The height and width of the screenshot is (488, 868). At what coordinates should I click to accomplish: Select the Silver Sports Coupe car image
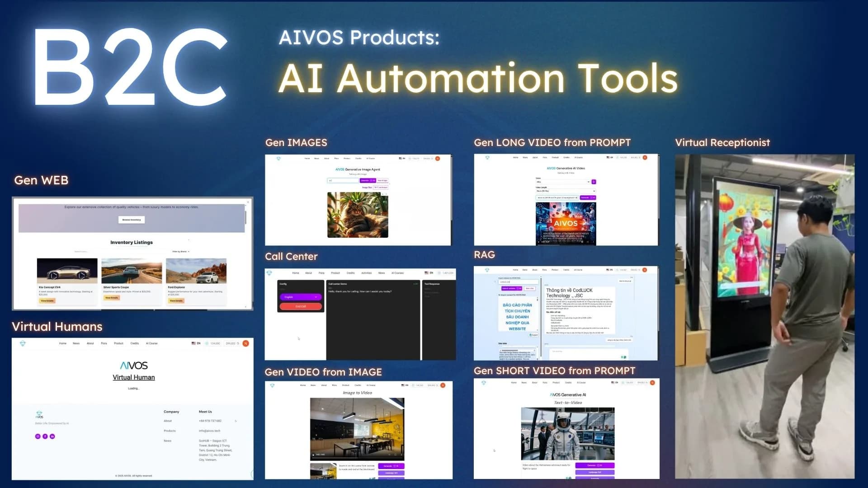[x=132, y=271]
